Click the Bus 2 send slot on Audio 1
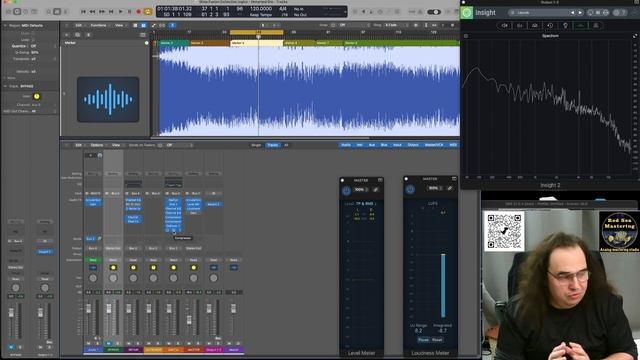 click(91, 239)
